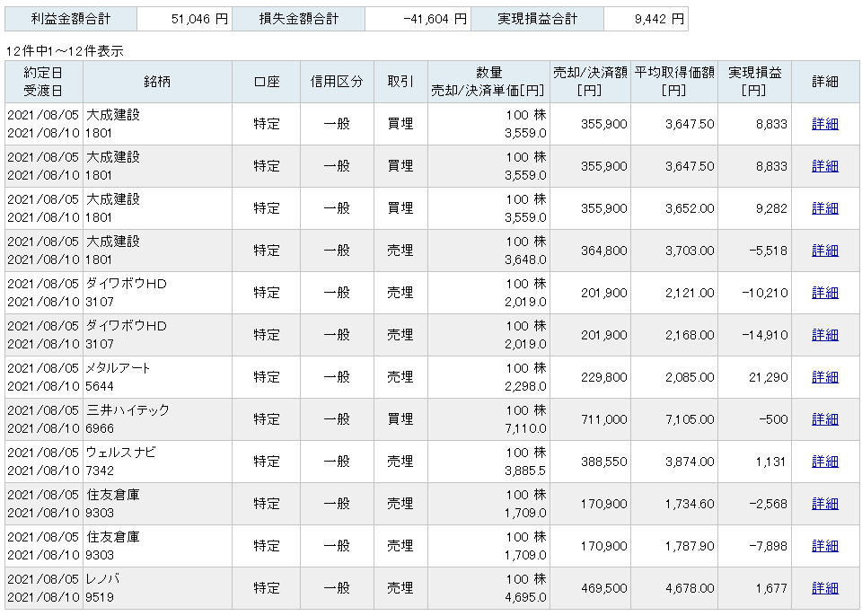
Task: Click the 売却/決済額 column header
Action: 590,82
